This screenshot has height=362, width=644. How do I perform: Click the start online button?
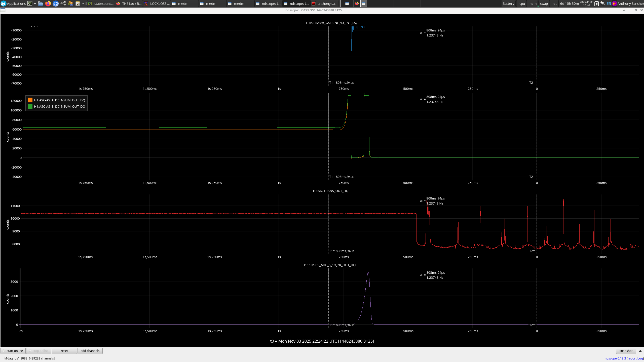(x=13, y=351)
